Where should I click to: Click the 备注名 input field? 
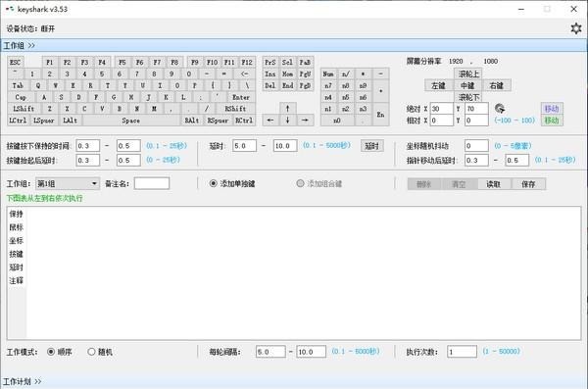(x=152, y=183)
